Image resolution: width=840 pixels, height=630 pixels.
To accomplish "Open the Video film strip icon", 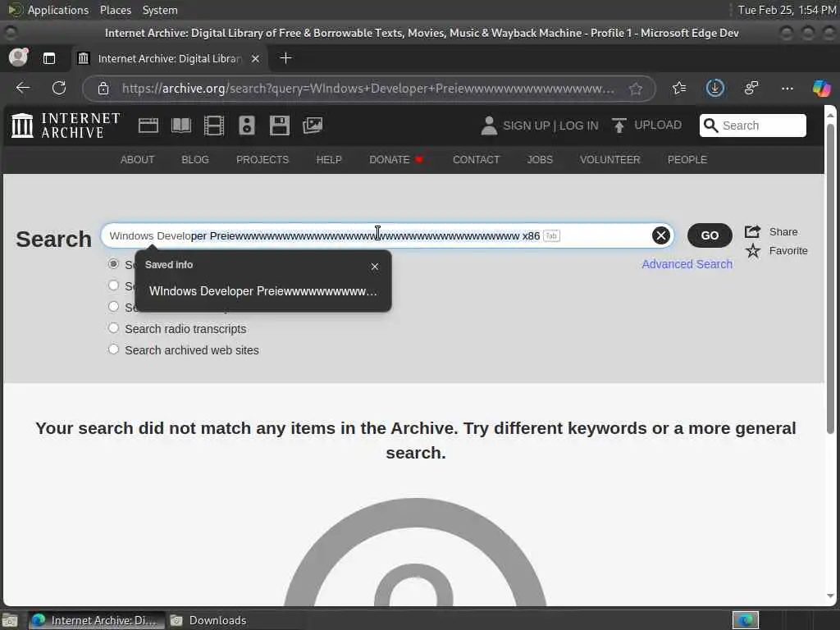I will click(x=214, y=126).
